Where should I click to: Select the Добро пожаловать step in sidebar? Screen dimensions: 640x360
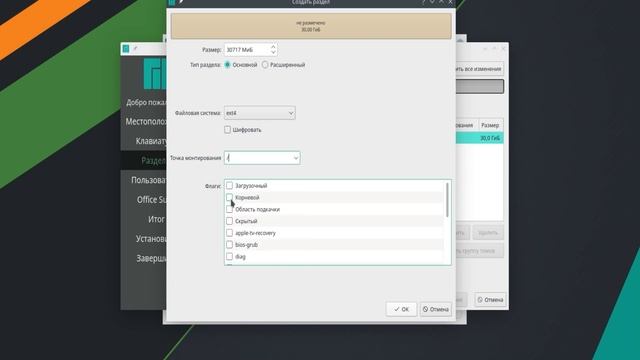point(144,102)
